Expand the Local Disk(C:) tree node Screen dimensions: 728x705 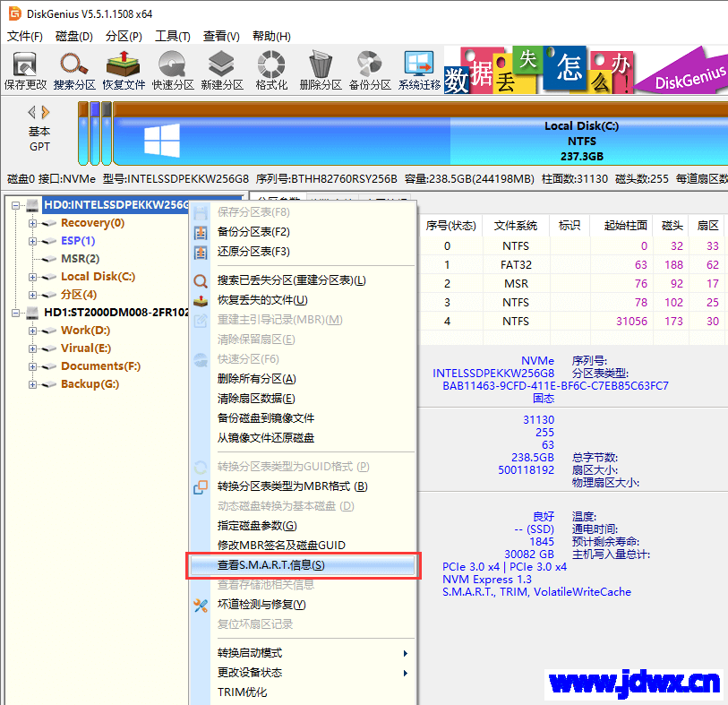(x=32, y=278)
